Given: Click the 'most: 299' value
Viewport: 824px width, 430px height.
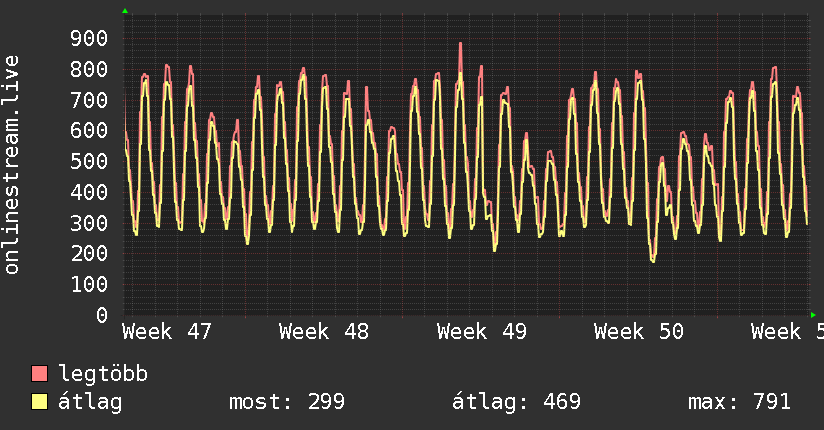Looking at the screenshot, I should tap(286, 402).
